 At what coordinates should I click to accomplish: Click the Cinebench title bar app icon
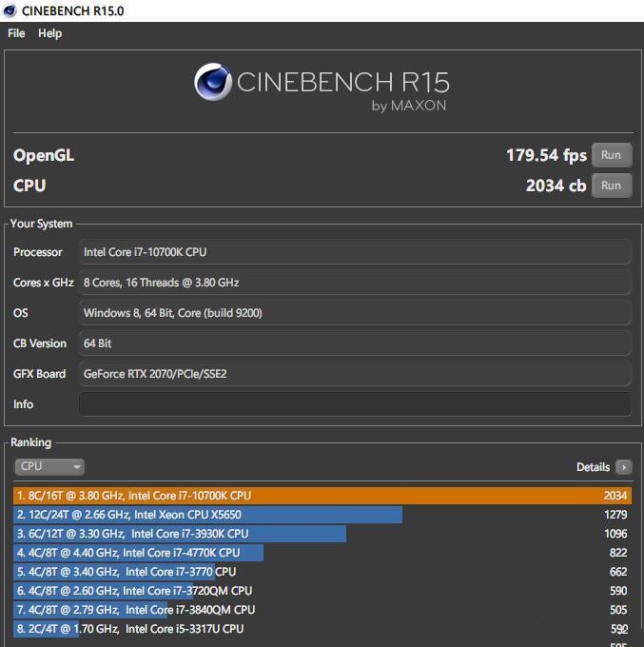point(10,10)
